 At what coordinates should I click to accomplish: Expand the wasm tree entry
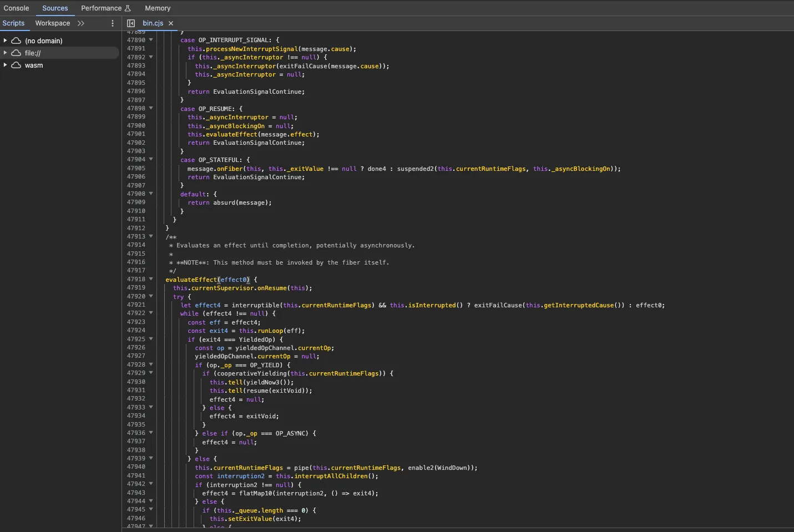pyautogui.click(x=6, y=65)
